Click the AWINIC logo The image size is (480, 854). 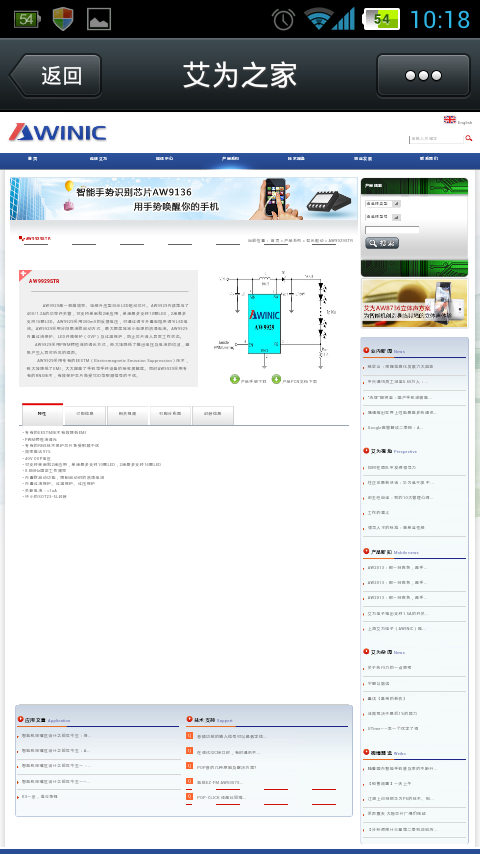(57, 132)
